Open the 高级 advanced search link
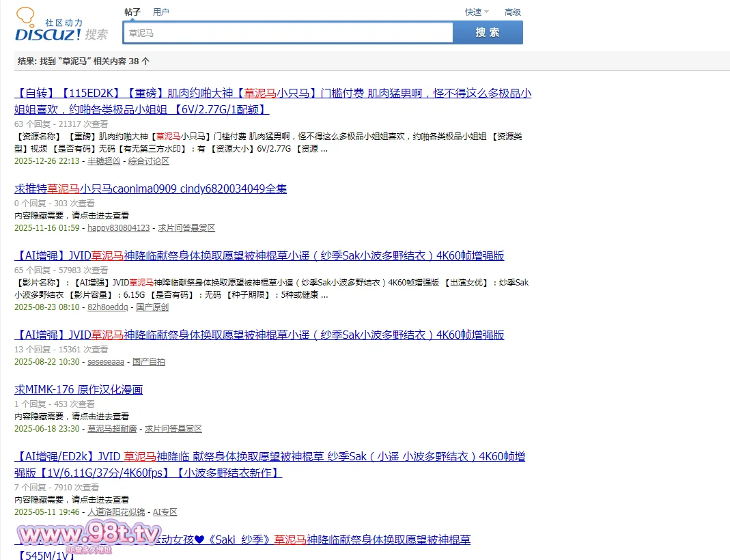Viewport: 730px width, 560px height. coord(512,12)
